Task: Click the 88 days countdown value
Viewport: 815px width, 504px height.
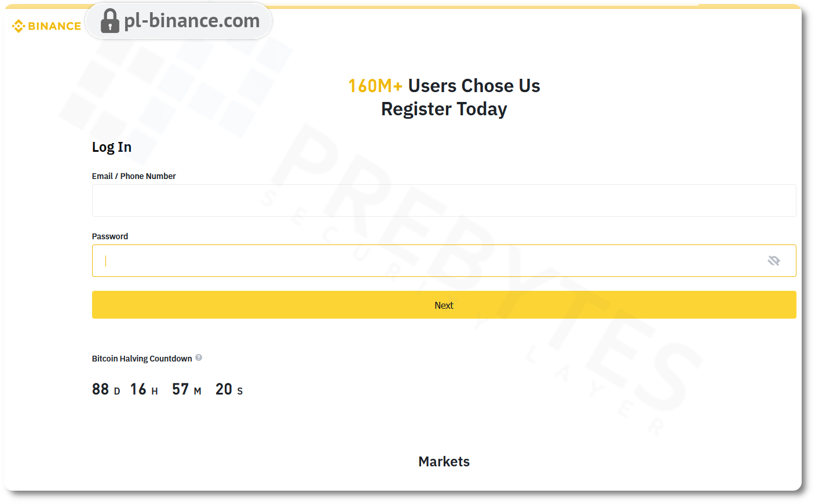Action: [x=101, y=389]
